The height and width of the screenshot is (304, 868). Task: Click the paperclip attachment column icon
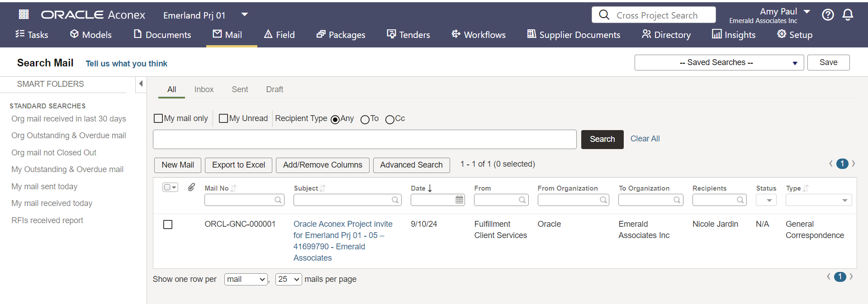pyautogui.click(x=191, y=187)
